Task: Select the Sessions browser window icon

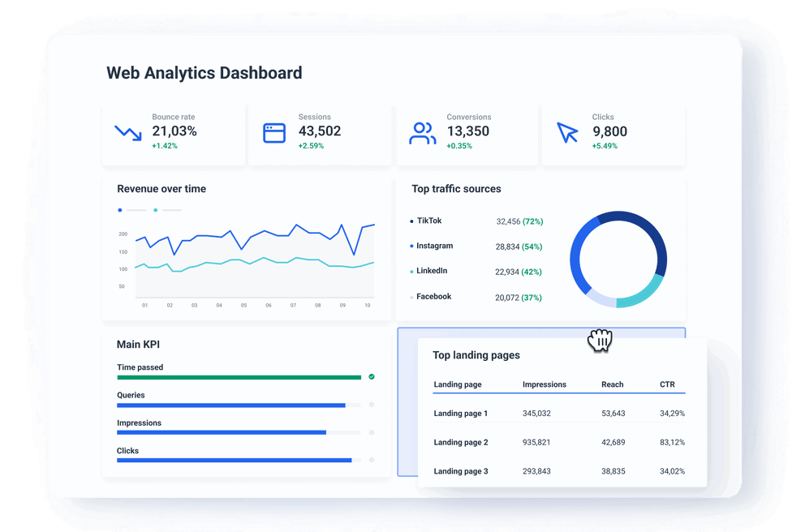Action: [x=274, y=132]
